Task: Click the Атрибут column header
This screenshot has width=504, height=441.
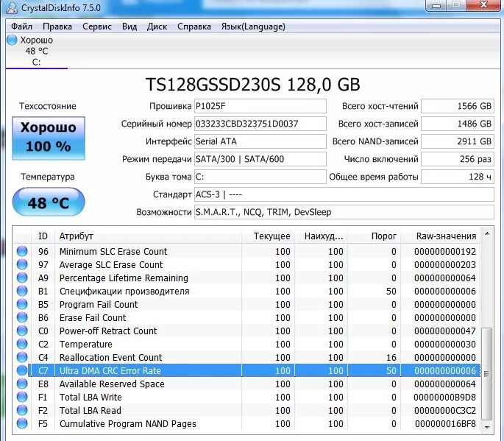Action: [148, 236]
